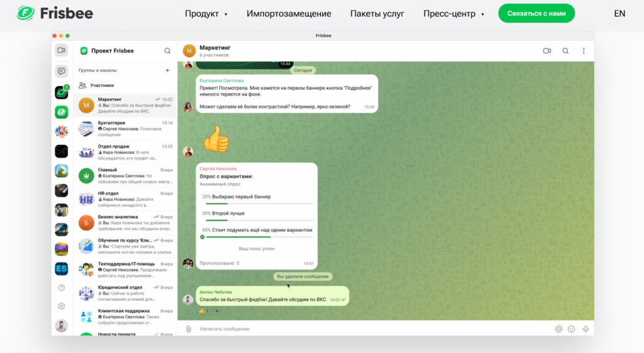This screenshot has height=353, width=644.
Task: Select poll option "Выбираю первый баннер"
Action: pos(236,197)
